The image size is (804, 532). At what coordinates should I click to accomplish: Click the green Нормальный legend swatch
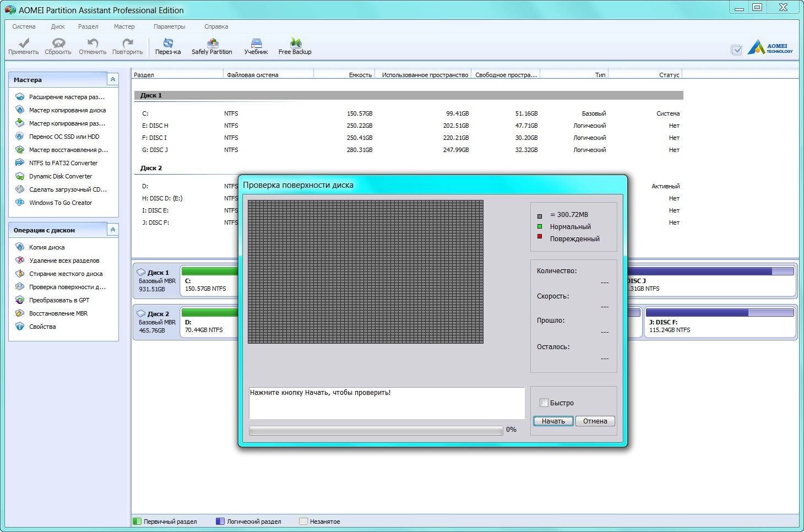coord(540,226)
